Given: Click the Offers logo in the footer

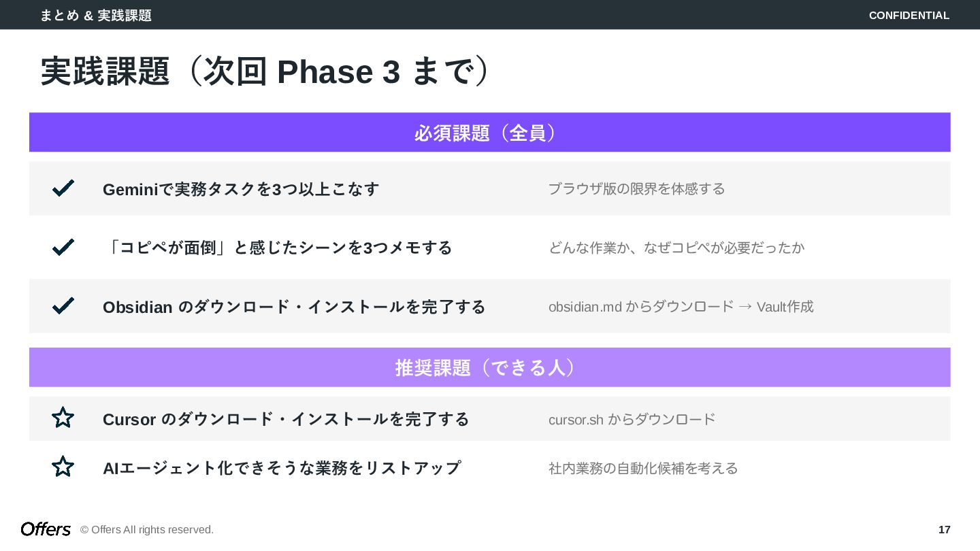Looking at the screenshot, I should [46, 529].
